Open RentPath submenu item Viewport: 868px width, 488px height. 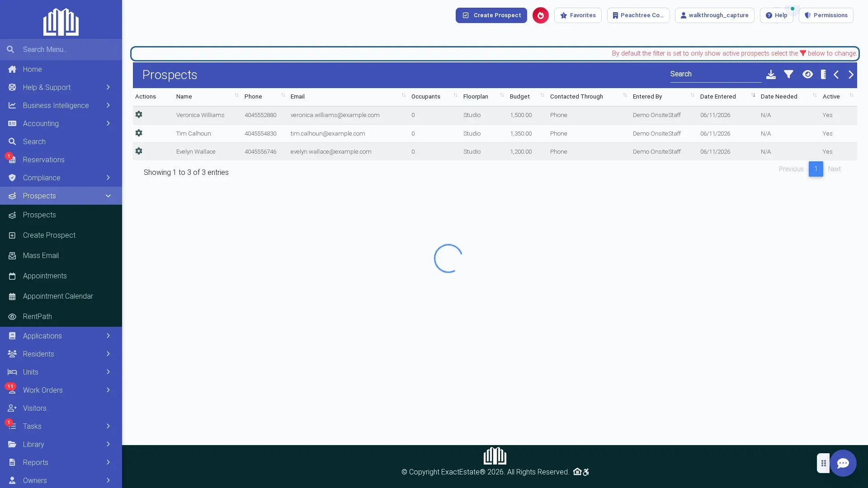(61, 317)
